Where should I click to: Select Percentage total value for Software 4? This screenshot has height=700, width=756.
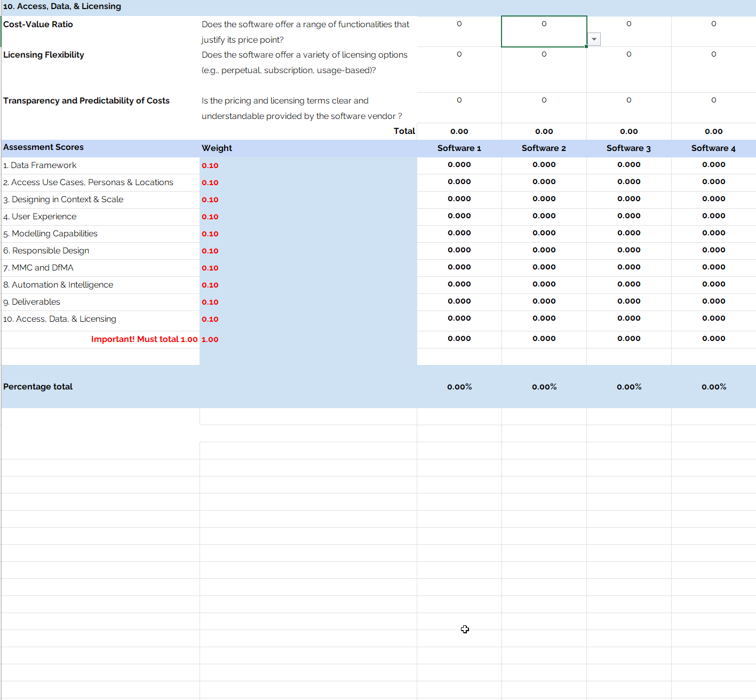[713, 387]
